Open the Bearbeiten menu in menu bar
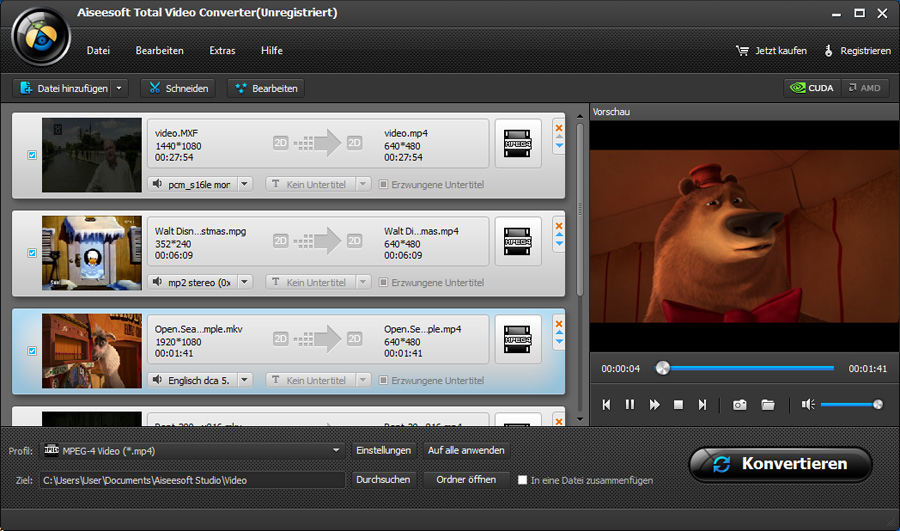900x531 pixels. point(160,51)
